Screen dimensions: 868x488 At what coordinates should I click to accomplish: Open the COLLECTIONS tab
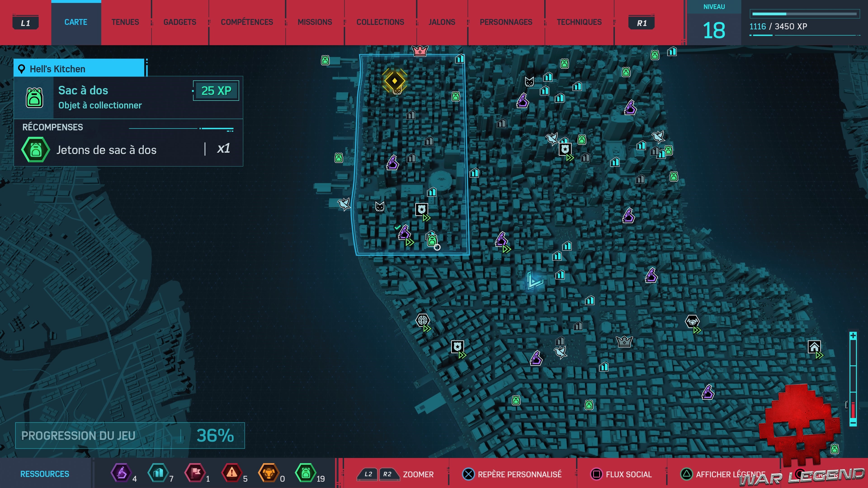(380, 22)
